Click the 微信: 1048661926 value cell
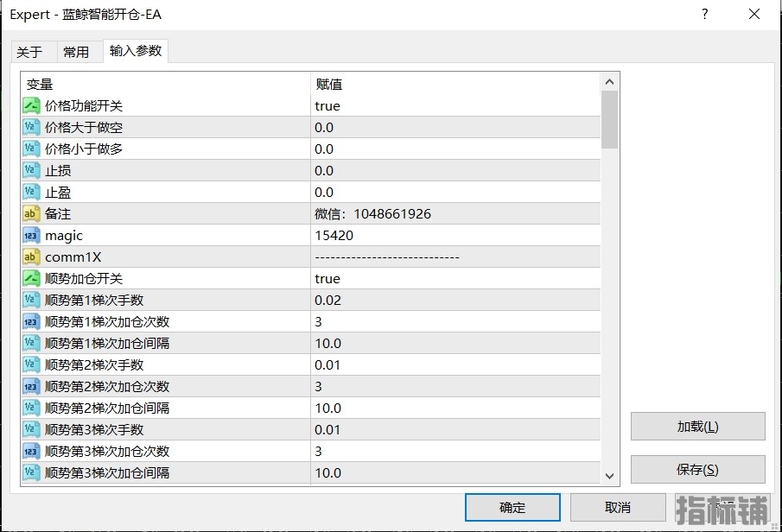The height and width of the screenshot is (532, 782). tap(455, 213)
